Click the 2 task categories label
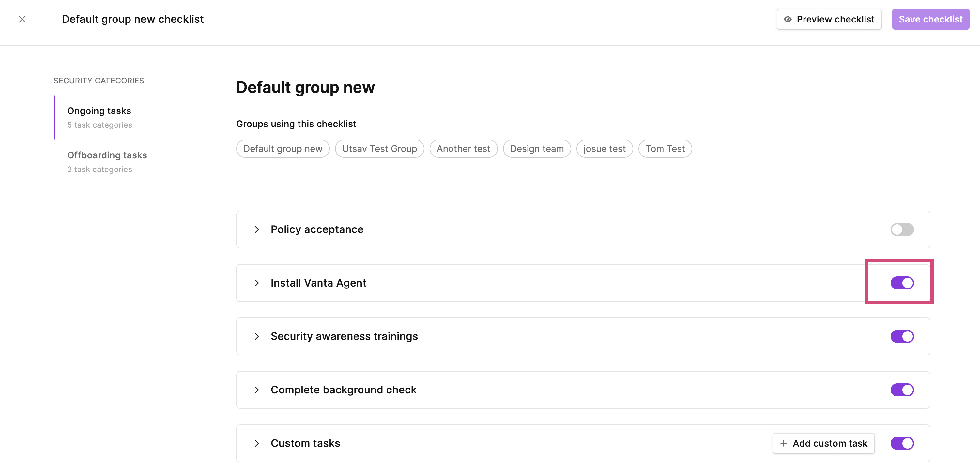Image resolution: width=980 pixels, height=472 pixels. point(100,170)
